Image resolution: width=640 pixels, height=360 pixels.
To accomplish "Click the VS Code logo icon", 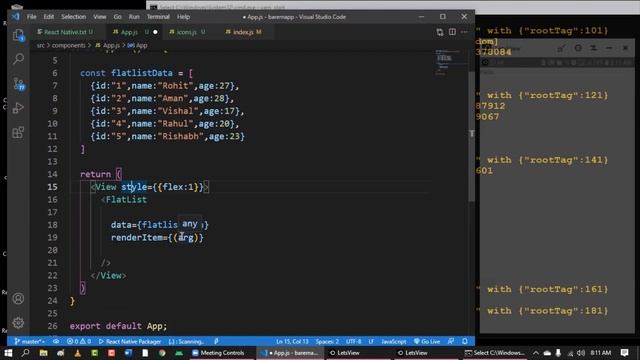I will (16, 17).
